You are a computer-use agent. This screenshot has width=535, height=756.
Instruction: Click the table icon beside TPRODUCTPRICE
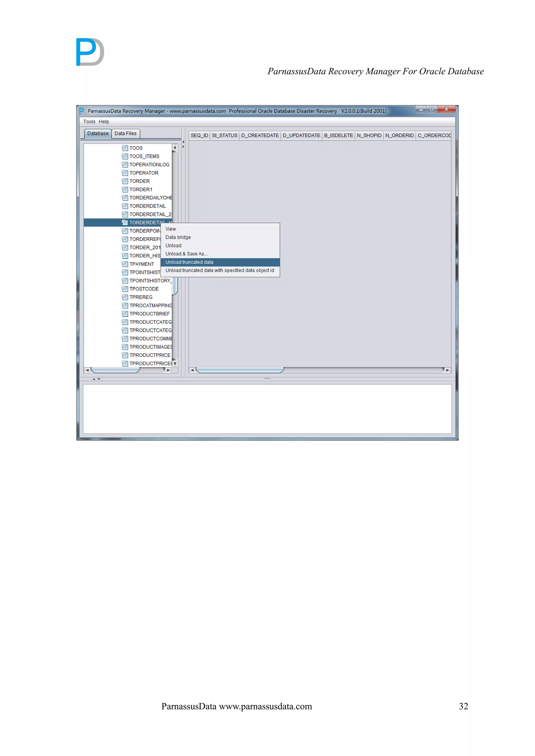click(125, 355)
